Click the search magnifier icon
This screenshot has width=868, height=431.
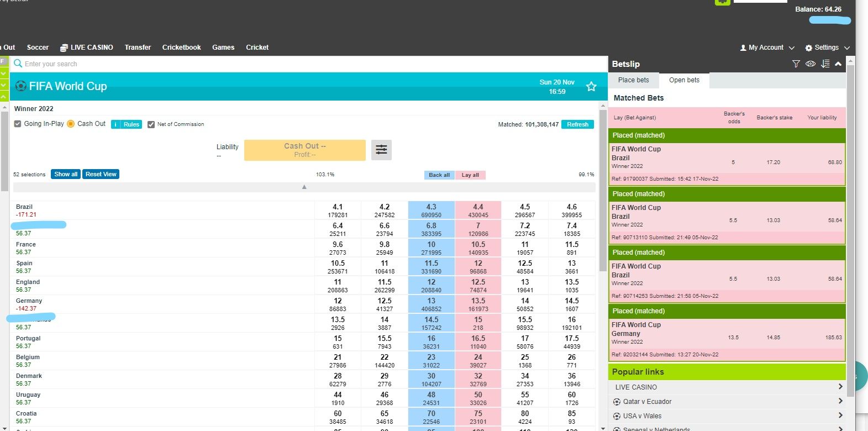coord(18,64)
